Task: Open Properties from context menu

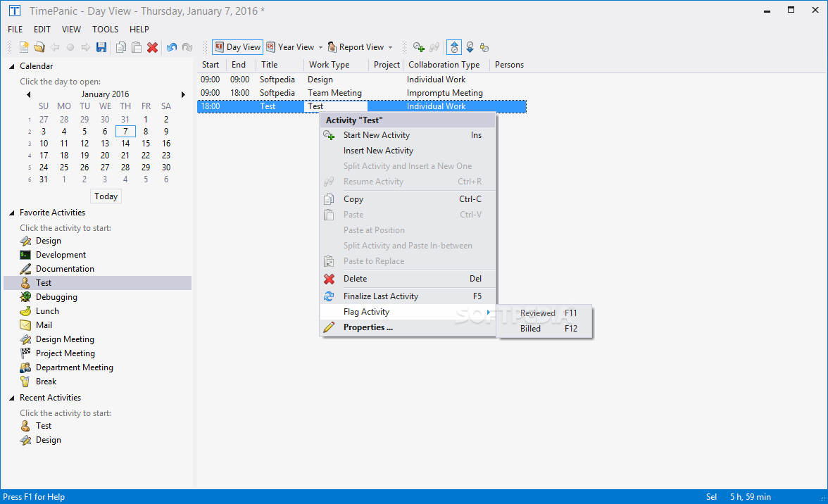Action: click(407, 327)
